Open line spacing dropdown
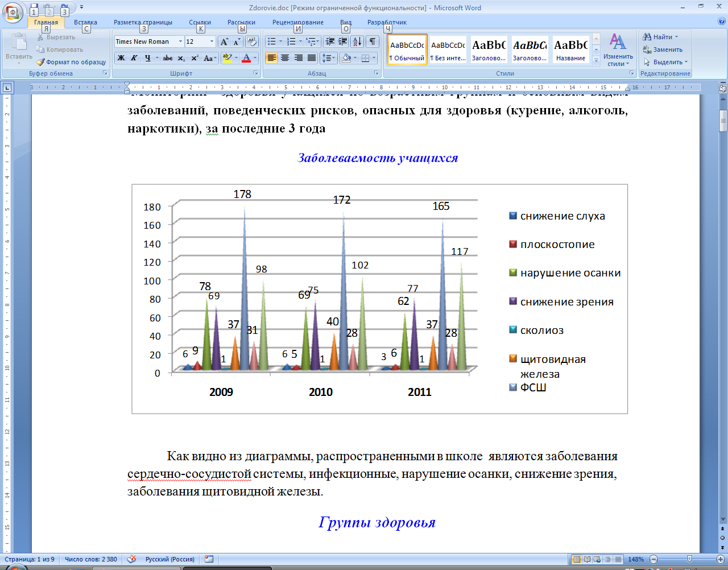The image size is (728, 570). point(329,58)
